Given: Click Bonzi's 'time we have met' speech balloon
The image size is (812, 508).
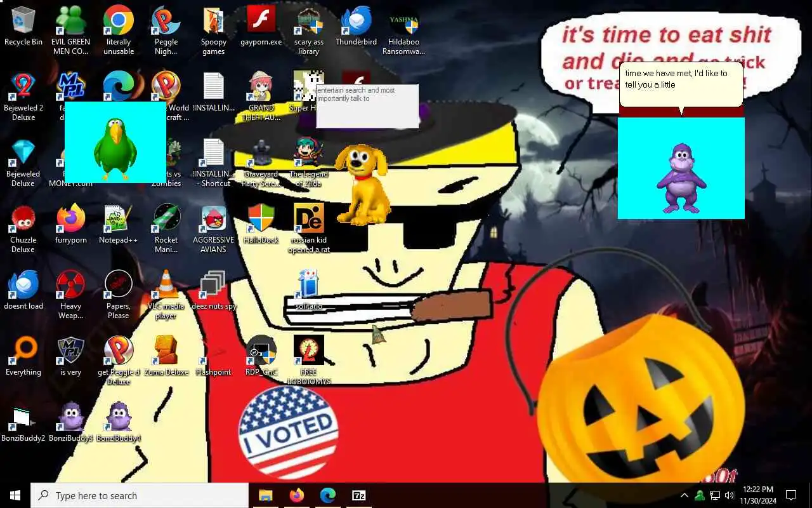Looking at the screenshot, I should [x=681, y=84].
